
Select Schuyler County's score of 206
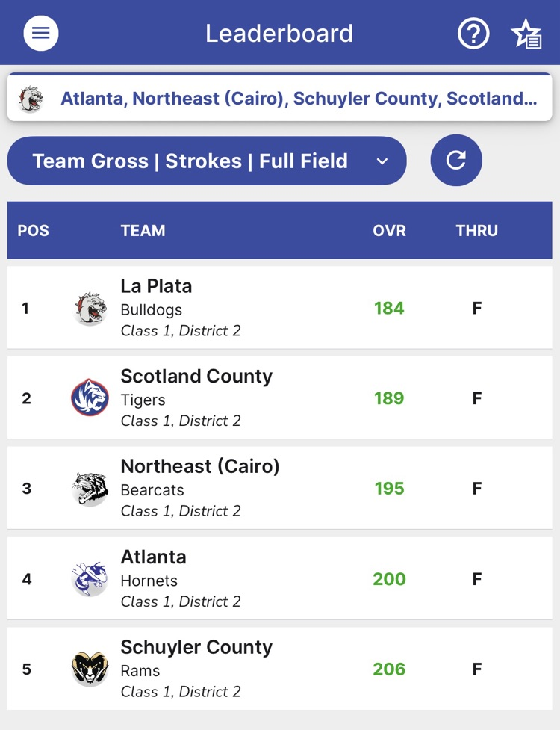point(389,669)
